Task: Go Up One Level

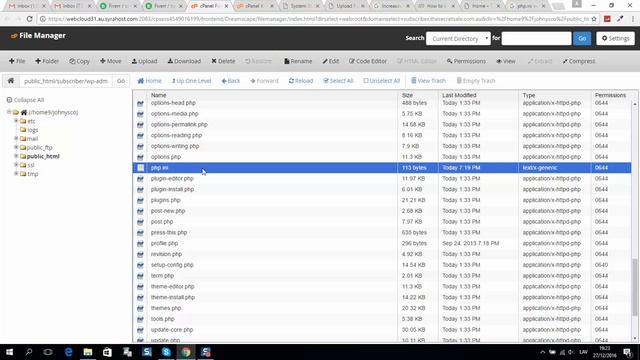Action: [x=191, y=81]
